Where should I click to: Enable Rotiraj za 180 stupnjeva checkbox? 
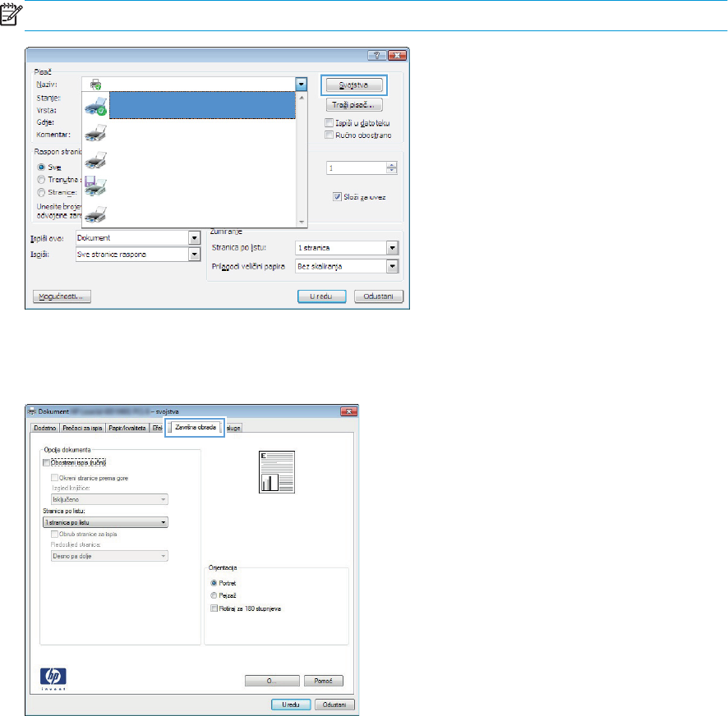click(x=214, y=608)
